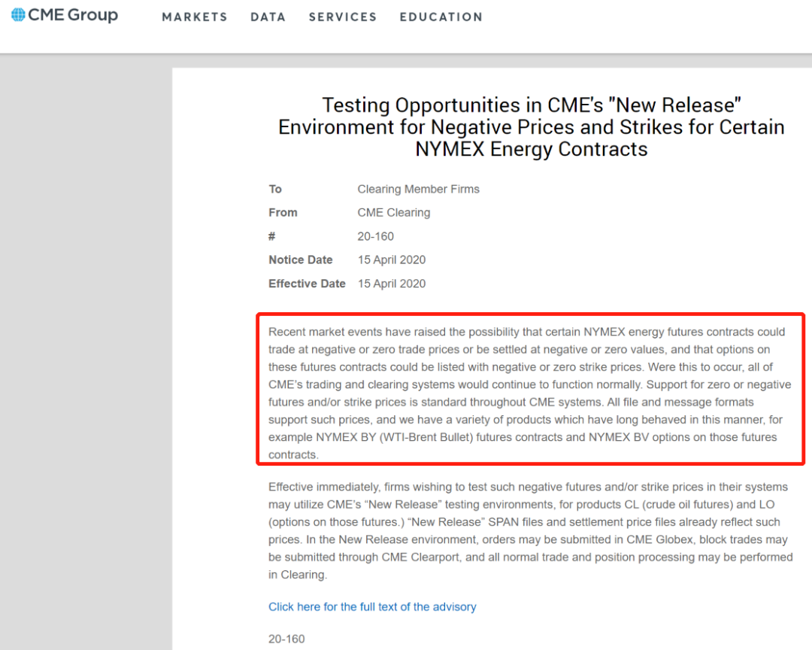This screenshot has width=812, height=650.
Task: Click the 20-160 text below the advisory link
Action: point(286,639)
